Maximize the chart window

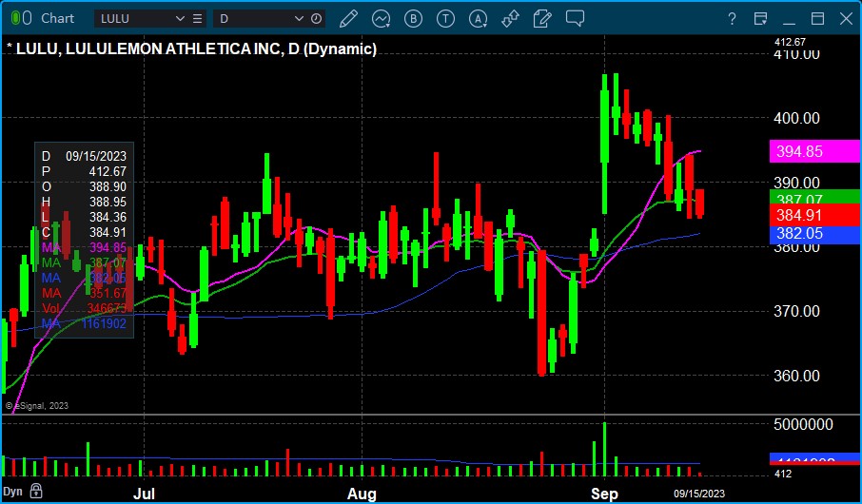(x=817, y=19)
